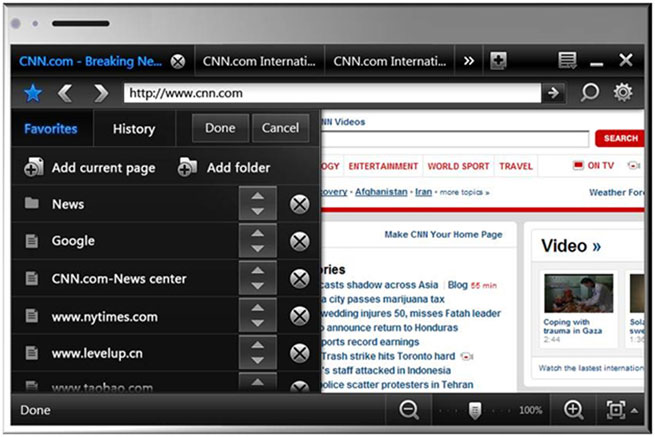655x437 pixels.
Task: Open Trash strike hits Toronto hard
Action: point(388,356)
